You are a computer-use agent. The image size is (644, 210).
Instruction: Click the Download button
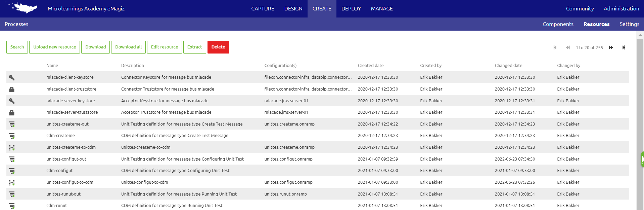click(x=95, y=47)
